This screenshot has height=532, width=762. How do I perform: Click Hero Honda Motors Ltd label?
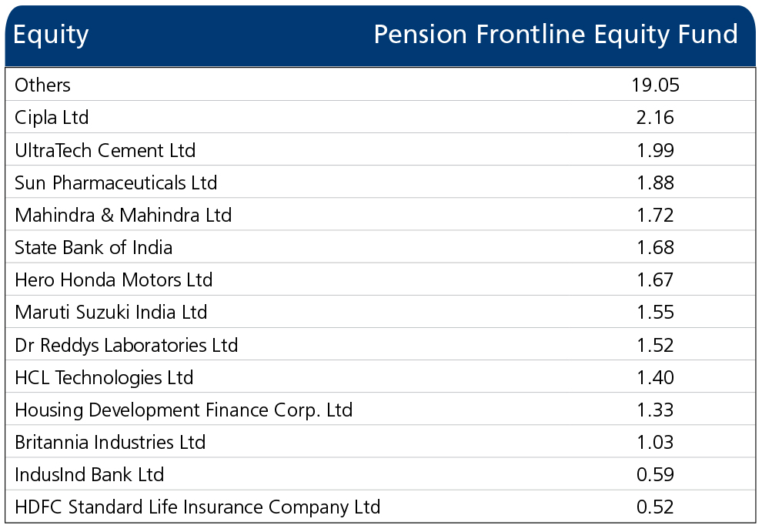click(114, 280)
